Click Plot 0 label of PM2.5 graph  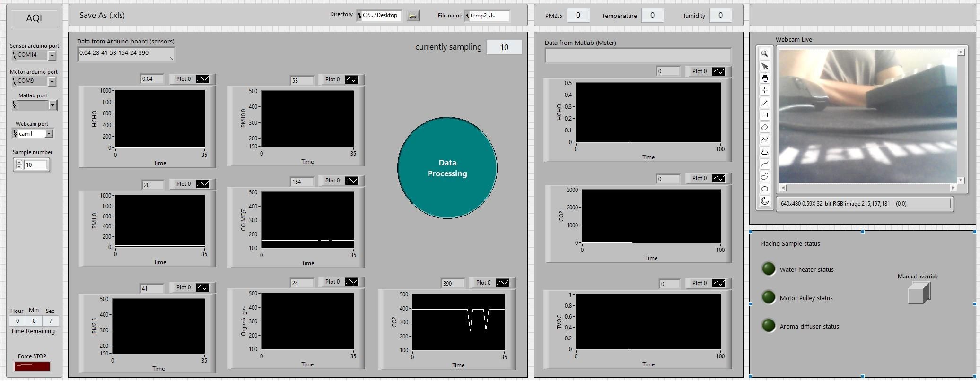coord(183,287)
